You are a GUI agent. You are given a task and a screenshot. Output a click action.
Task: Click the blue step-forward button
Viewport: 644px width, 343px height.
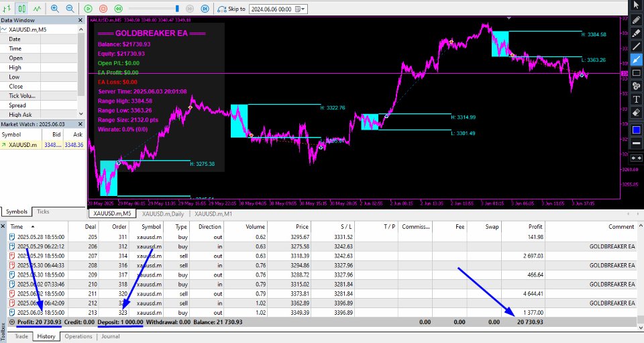click(x=205, y=9)
